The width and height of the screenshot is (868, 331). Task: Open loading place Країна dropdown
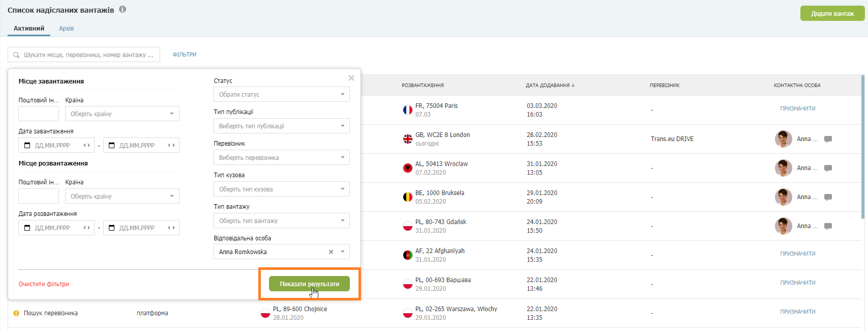(122, 114)
